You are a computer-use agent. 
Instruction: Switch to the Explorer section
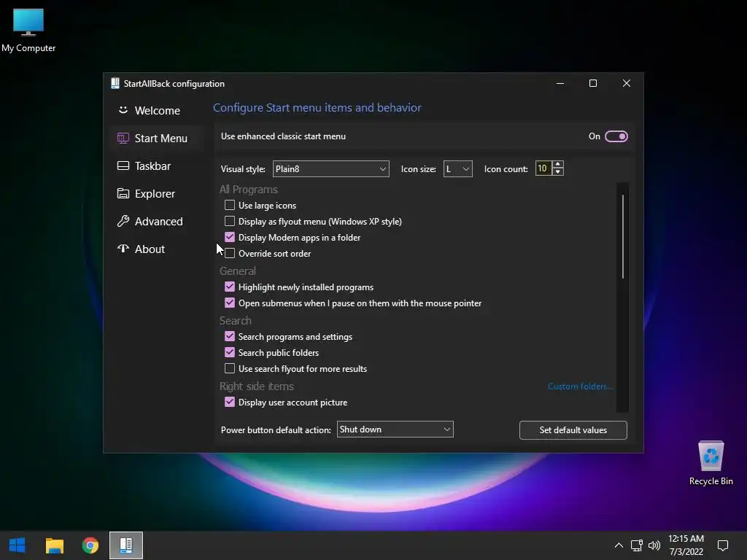[158, 193]
